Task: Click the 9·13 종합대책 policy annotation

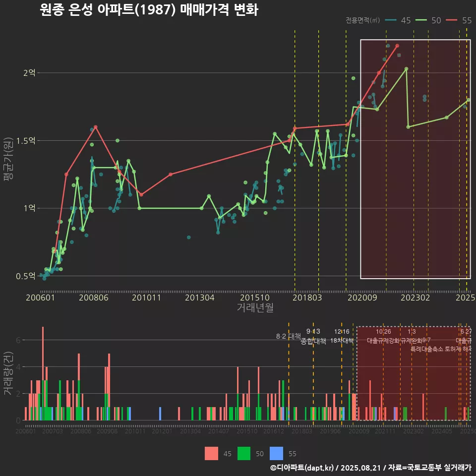Action: [x=313, y=336]
